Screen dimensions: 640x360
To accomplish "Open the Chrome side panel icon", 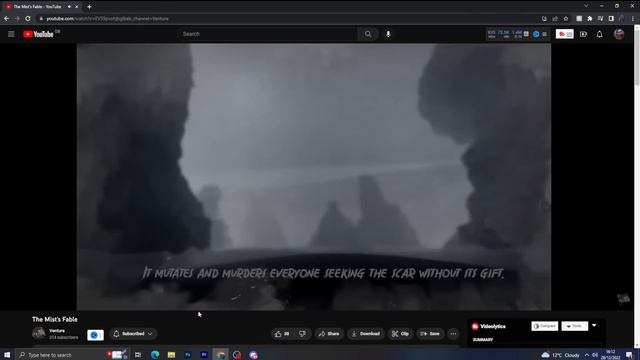I will 611,19.
